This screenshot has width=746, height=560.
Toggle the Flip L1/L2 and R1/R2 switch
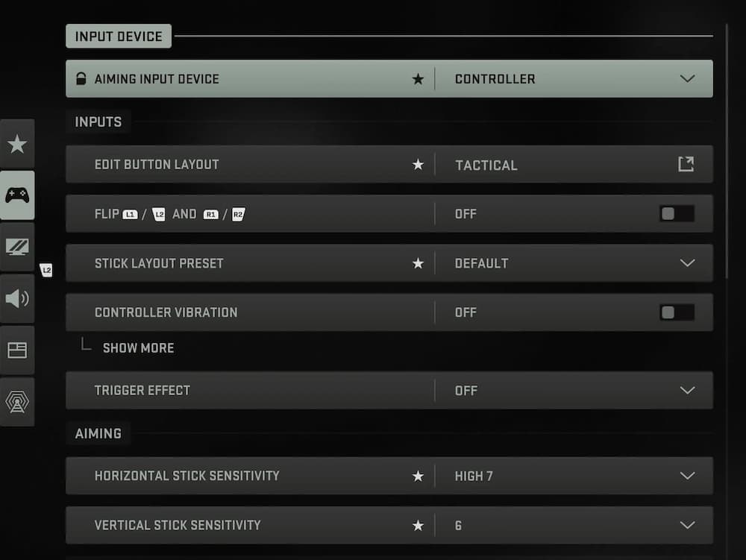tap(677, 214)
